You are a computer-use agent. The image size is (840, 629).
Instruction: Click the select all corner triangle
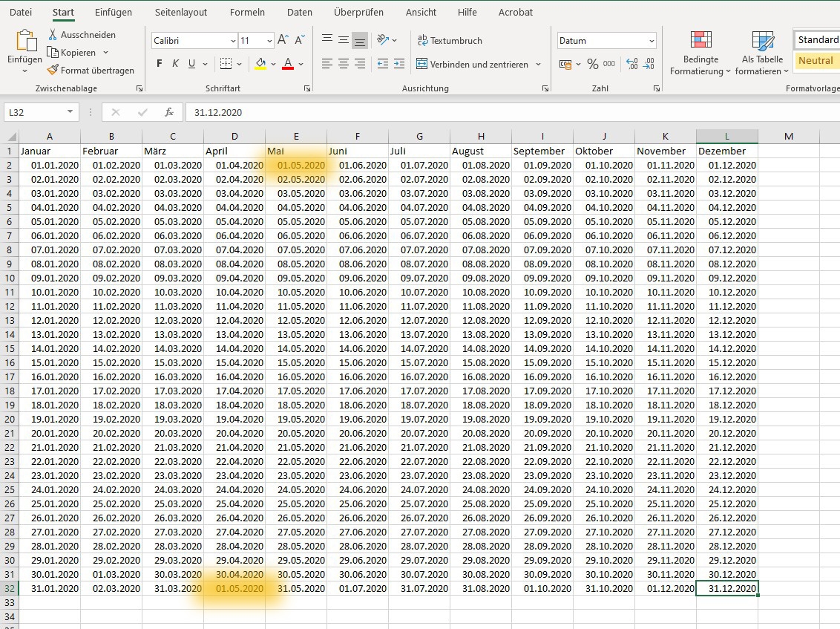tap(11, 136)
